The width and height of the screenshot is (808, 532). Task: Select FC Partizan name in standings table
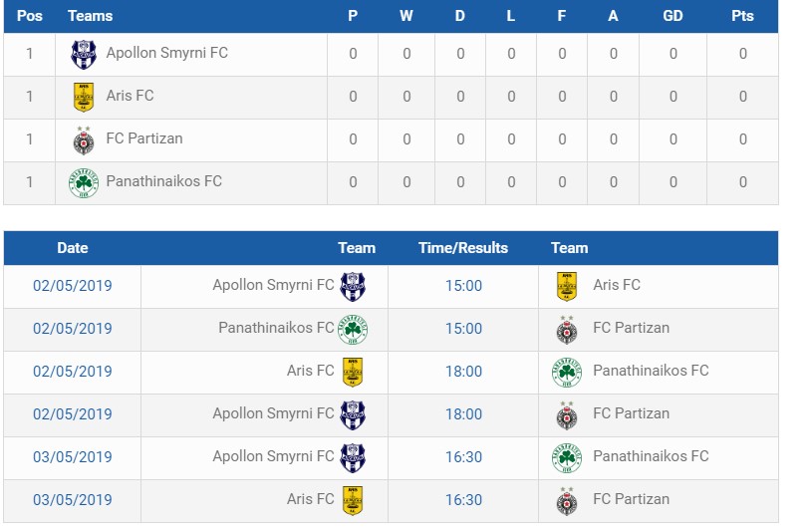click(x=144, y=138)
